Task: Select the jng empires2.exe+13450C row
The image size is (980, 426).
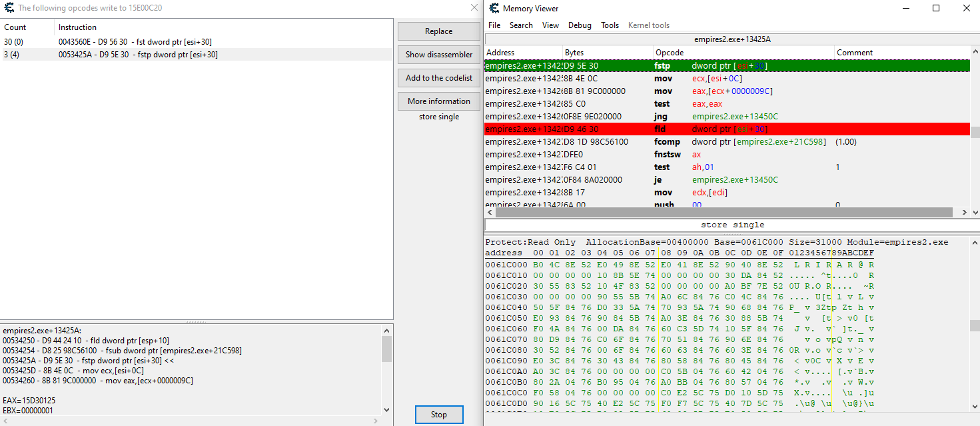Action: pyautogui.click(x=727, y=117)
